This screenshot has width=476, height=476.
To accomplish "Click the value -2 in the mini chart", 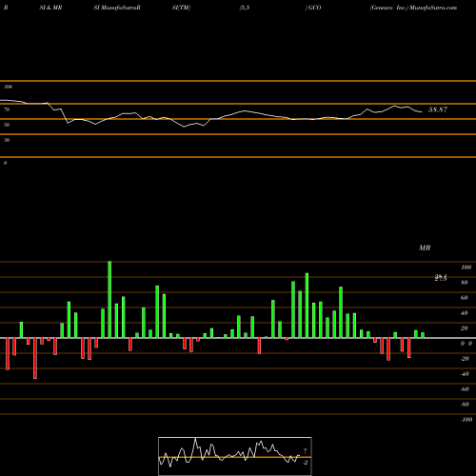I will (306, 463).
